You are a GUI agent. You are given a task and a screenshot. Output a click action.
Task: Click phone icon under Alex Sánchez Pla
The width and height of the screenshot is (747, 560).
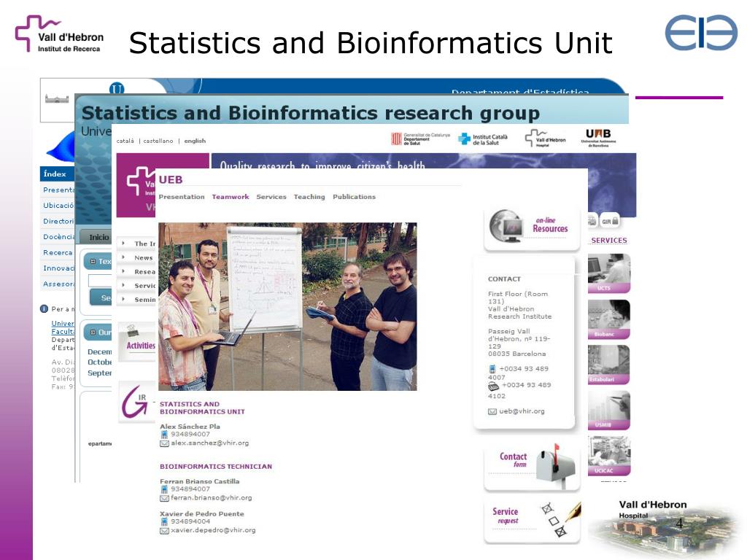pos(164,435)
